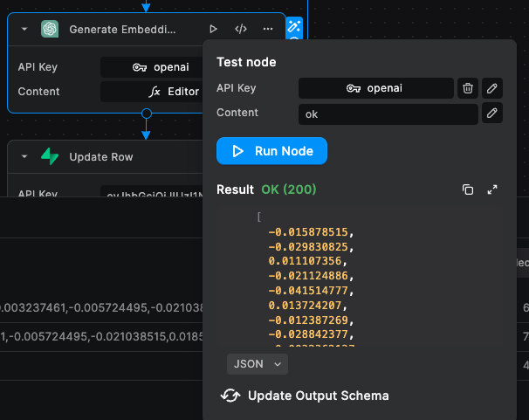
Task: Open more options menu on Generate Embeddings node
Action: click(x=268, y=29)
